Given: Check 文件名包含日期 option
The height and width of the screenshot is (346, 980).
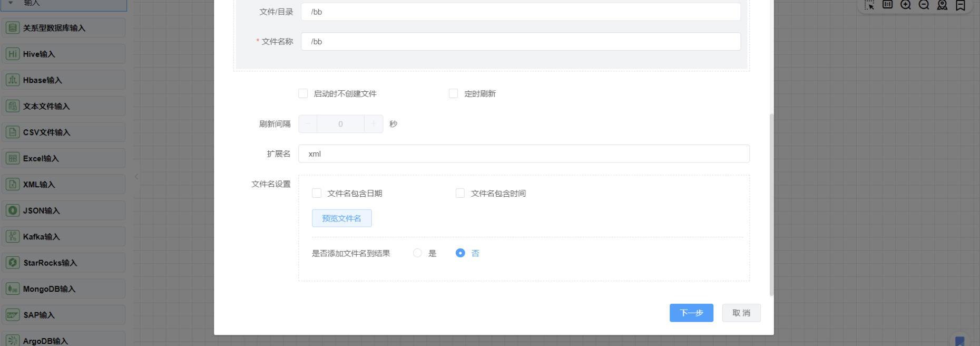Looking at the screenshot, I should coord(317,193).
